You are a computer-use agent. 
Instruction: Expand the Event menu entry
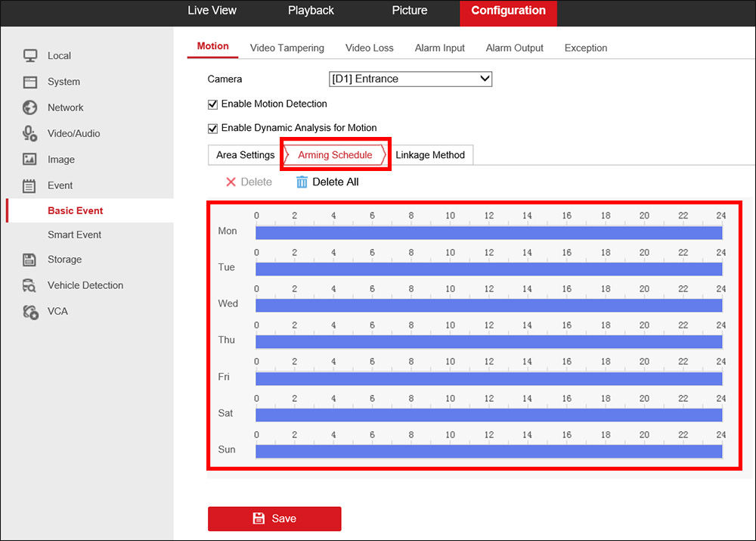coord(60,185)
